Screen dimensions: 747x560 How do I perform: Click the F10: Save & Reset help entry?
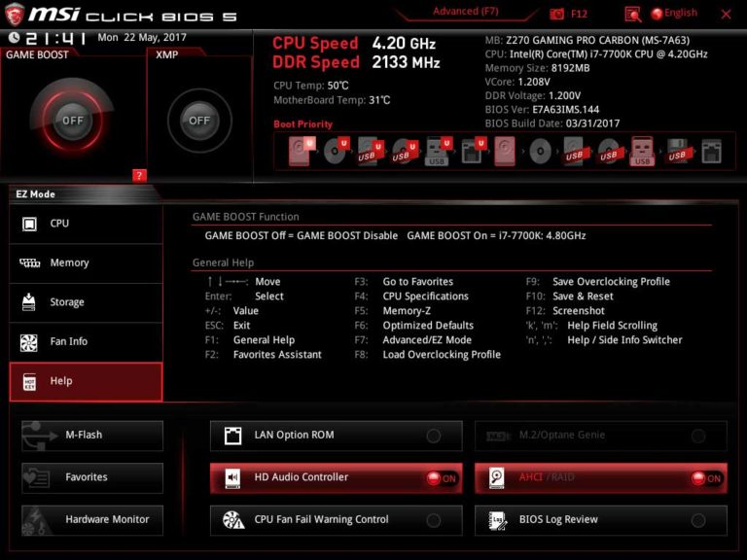coord(570,297)
